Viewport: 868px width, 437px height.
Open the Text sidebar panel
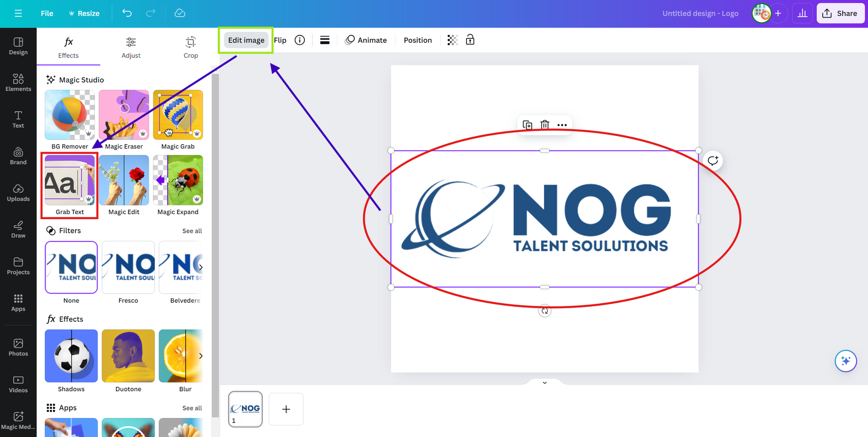pyautogui.click(x=18, y=119)
